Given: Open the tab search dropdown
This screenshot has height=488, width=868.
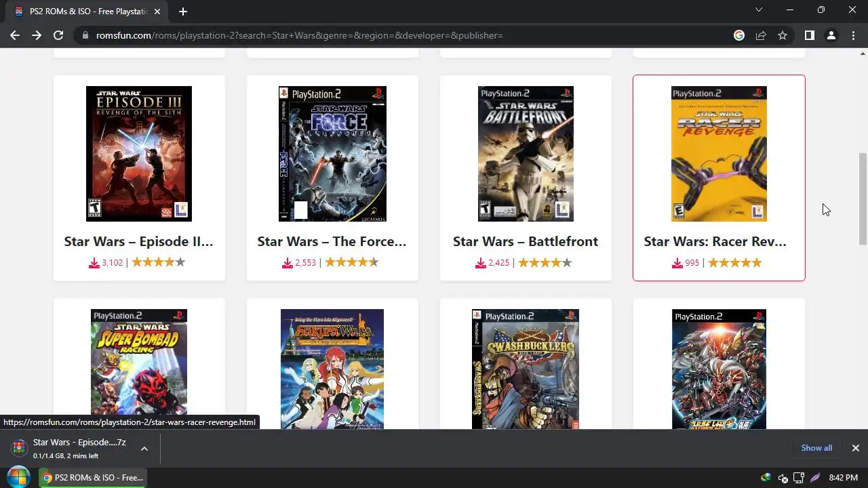Looking at the screenshot, I should tap(759, 10).
